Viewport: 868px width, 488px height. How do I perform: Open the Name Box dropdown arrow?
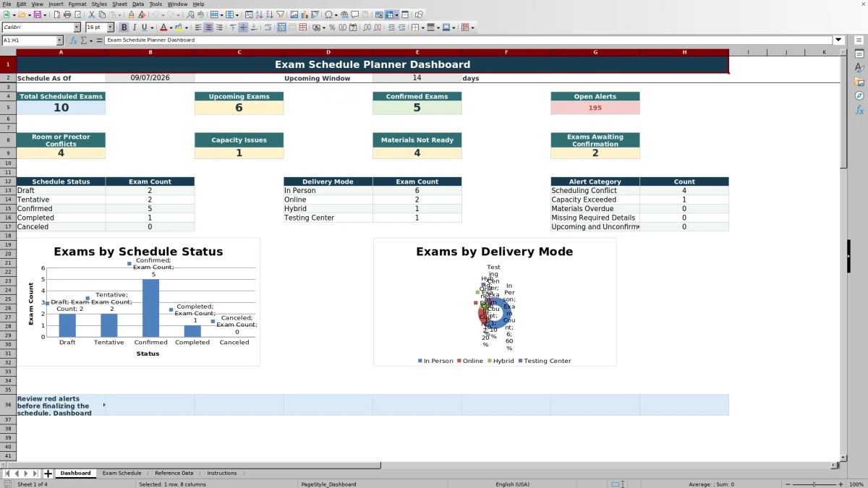pyautogui.click(x=60, y=40)
